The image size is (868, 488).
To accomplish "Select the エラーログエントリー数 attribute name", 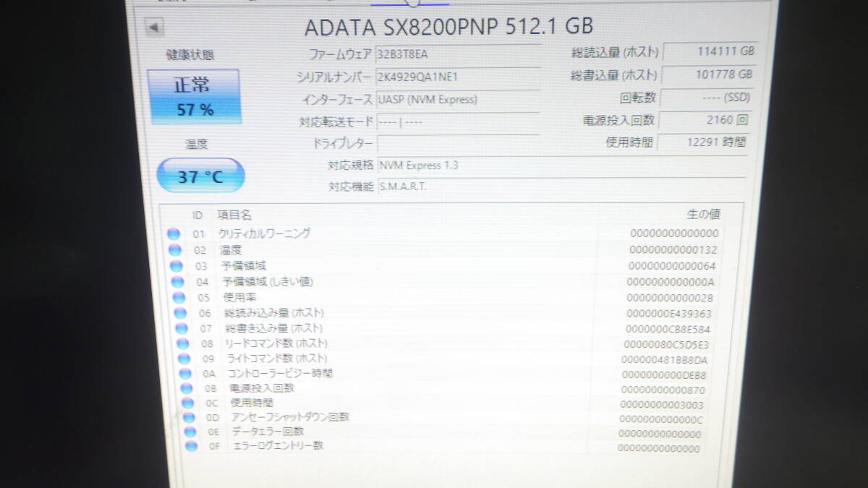I will [x=277, y=446].
